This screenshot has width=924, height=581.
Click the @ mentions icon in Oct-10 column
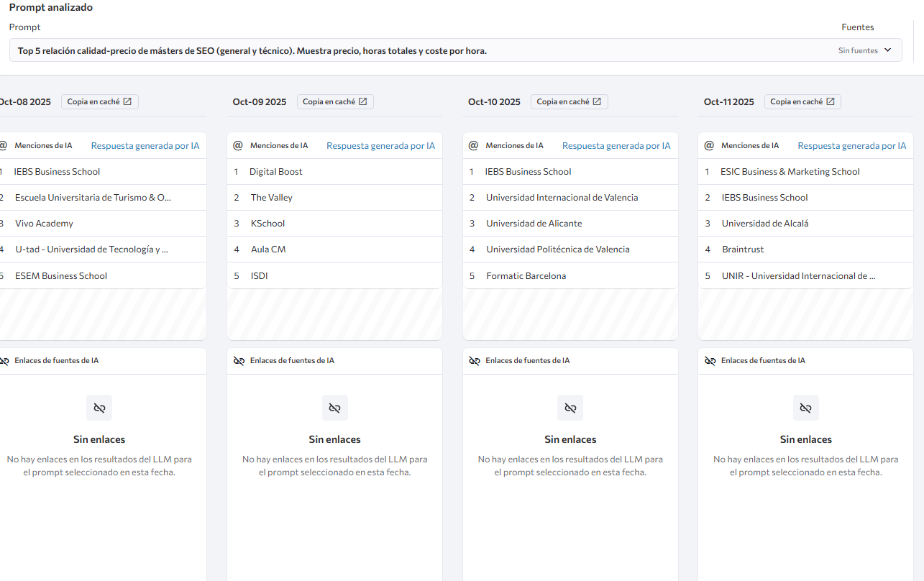coord(473,146)
